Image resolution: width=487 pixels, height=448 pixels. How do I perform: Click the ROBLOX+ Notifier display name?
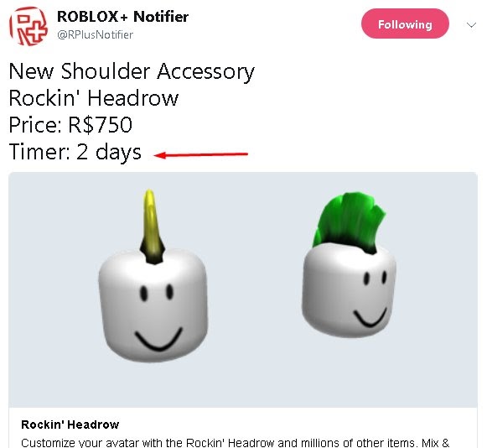(x=122, y=17)
